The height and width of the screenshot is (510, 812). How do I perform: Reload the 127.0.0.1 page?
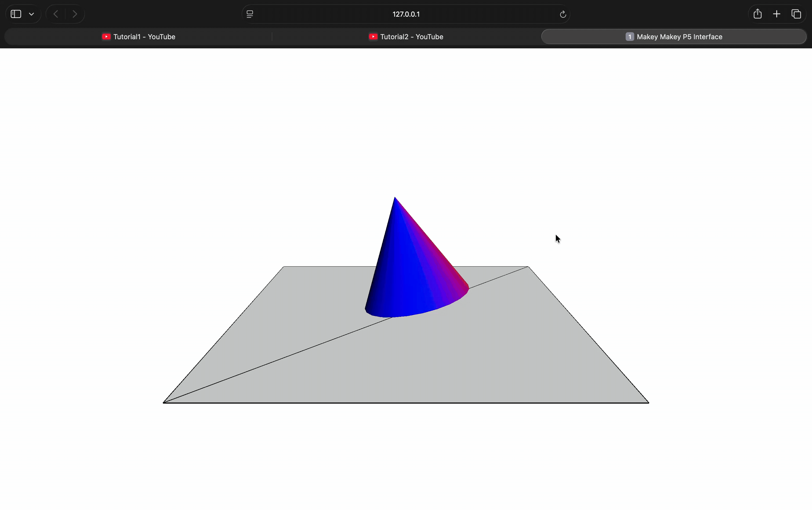[x=562, y=14]
